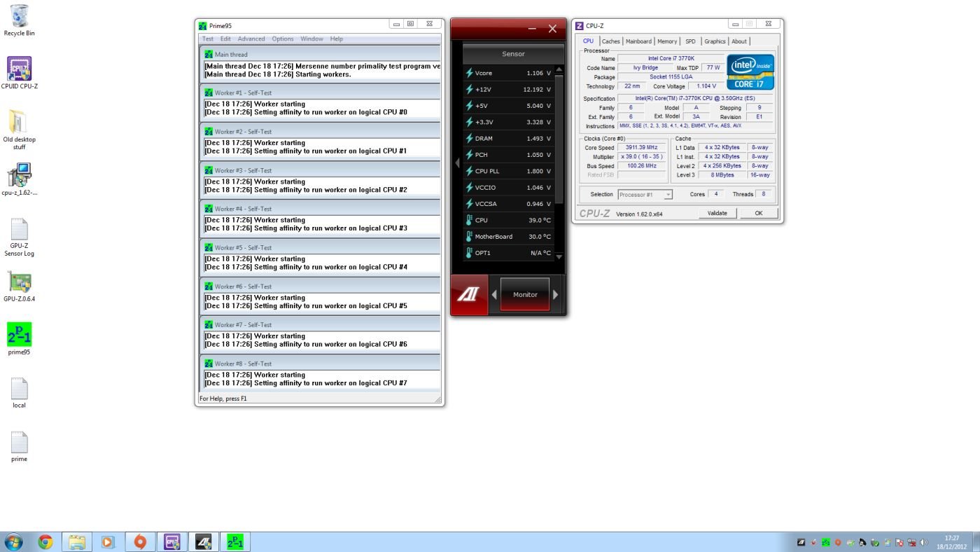
Task: Select the prime95 desktop shortcut
Action: [19, 339]
